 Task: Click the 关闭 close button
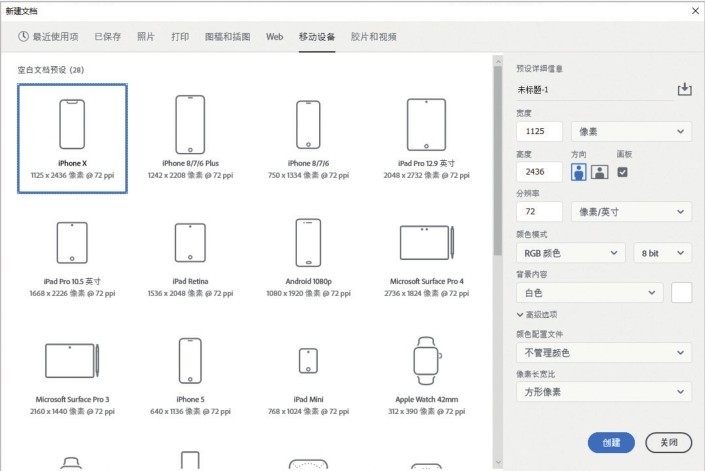tap(669, 443)
